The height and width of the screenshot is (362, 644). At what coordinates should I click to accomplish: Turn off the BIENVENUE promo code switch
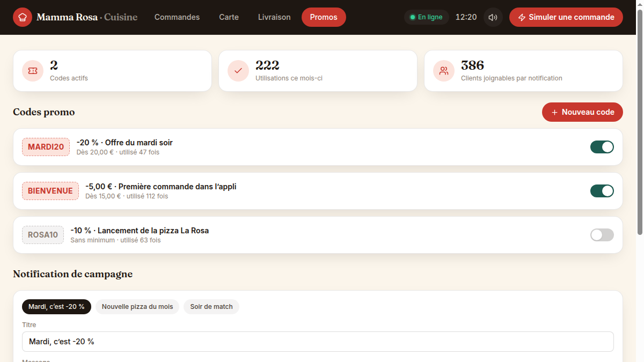pos(602,191)
